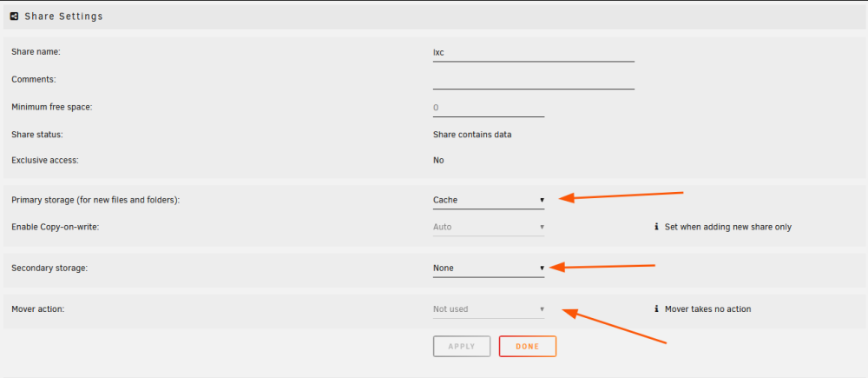Open the Mover action dropdown showing Not used
Viewport: 868px width, 378px height.
(x=489, y=308)
